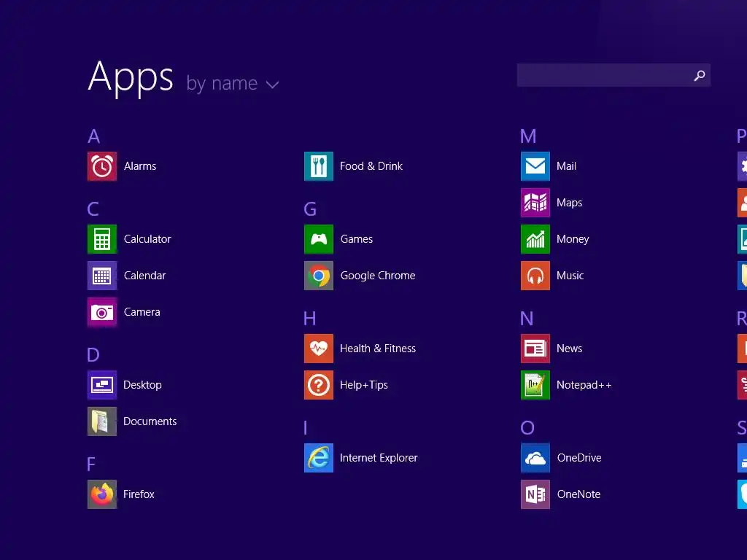
Task: Click the 'Maps' label text
Action: pyautogui.click(x=569, y=203)
